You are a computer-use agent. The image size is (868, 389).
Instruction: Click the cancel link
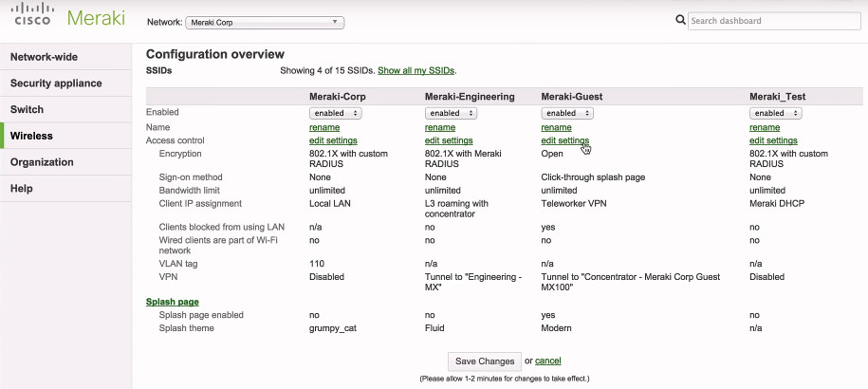[x=548, y=361]
